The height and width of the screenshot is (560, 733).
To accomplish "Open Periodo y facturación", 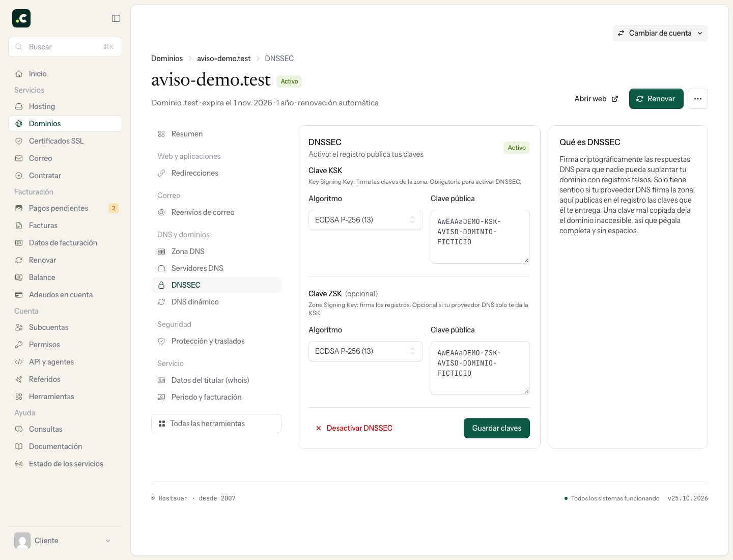I will tap(216, 397).
